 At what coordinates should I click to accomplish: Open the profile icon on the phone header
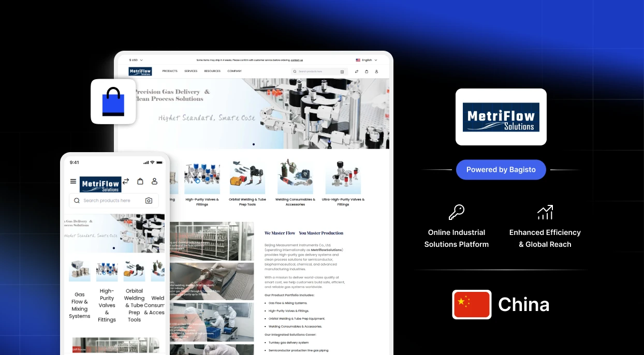[154, 181]
